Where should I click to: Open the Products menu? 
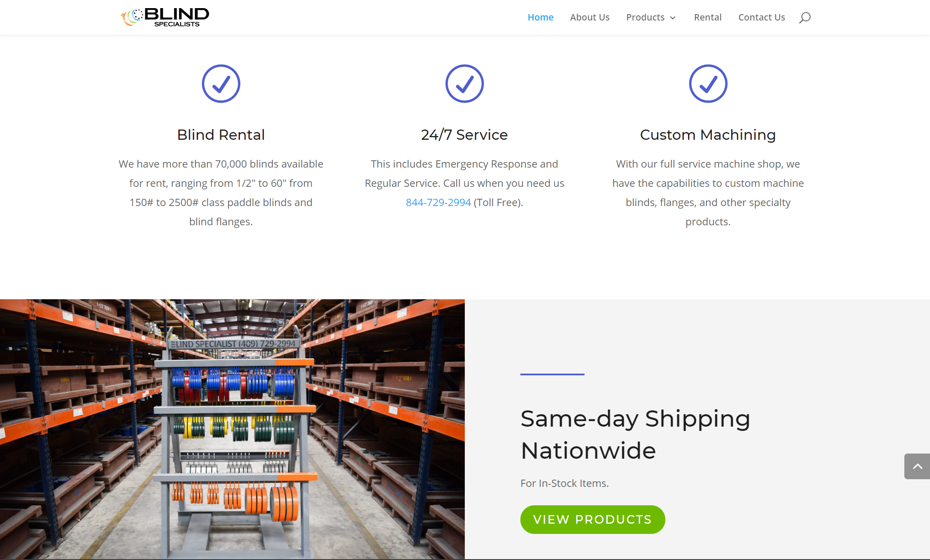645,18
